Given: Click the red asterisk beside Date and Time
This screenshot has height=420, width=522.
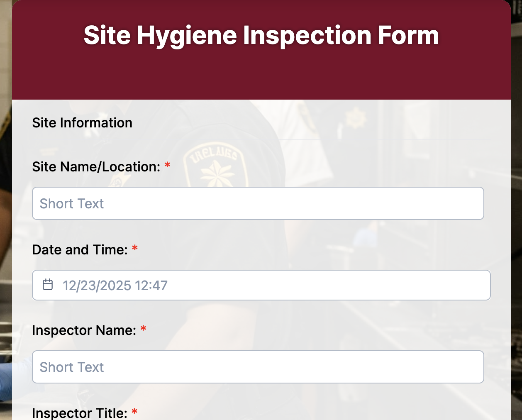Looking at the screenshot, I should 135,248.
